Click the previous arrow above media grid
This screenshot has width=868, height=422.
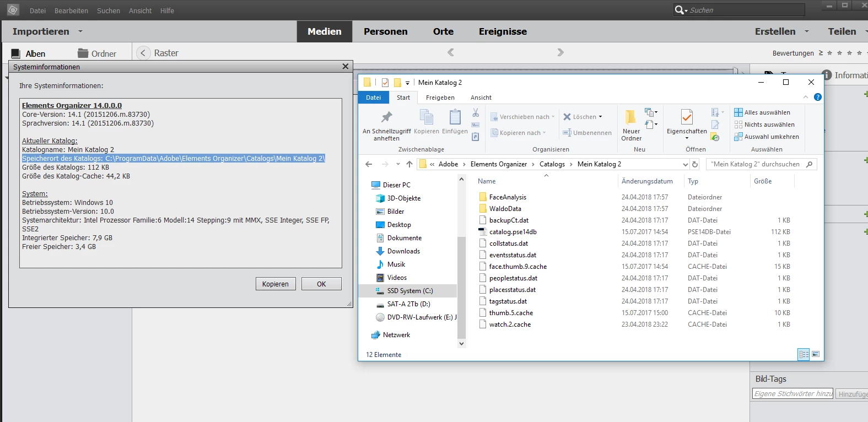point(451,52)
